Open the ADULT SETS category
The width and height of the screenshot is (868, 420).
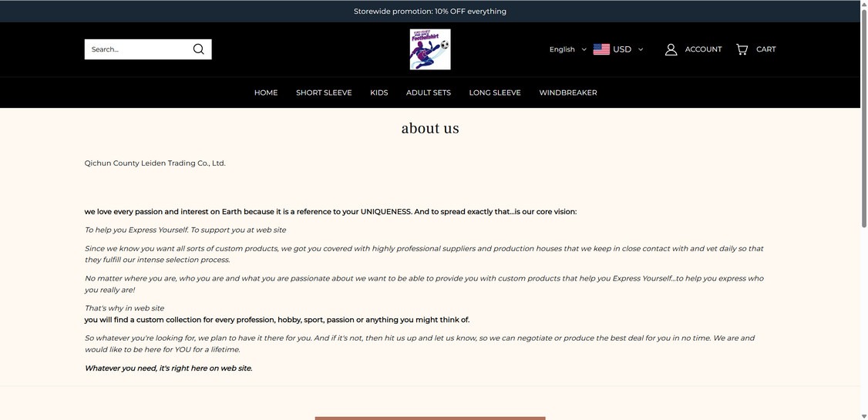pos(429,92)
